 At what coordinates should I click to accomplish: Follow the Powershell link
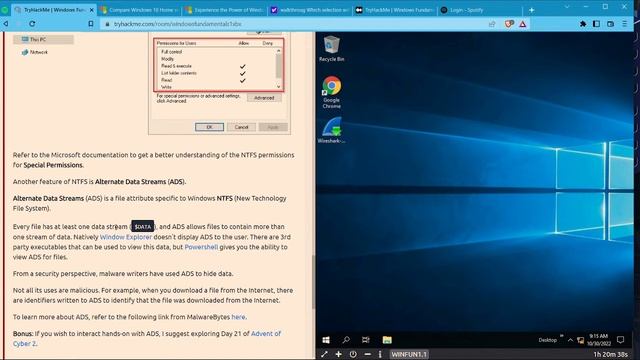[x=201, y=247]
